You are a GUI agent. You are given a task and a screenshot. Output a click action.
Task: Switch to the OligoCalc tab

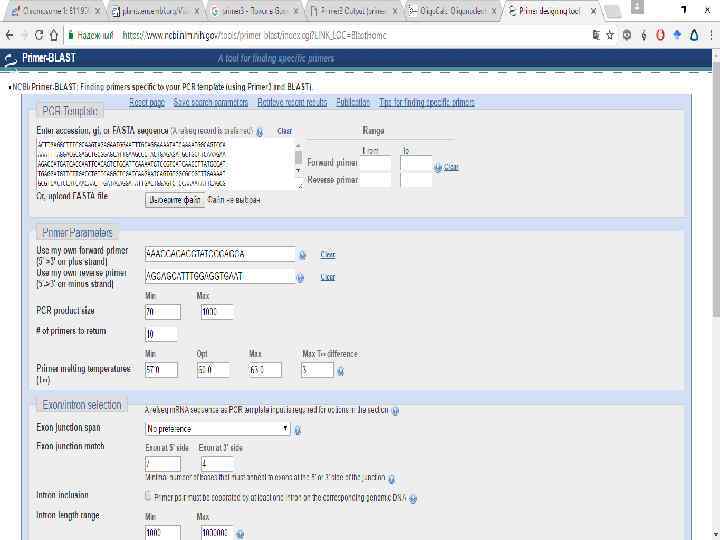(454, 11)
